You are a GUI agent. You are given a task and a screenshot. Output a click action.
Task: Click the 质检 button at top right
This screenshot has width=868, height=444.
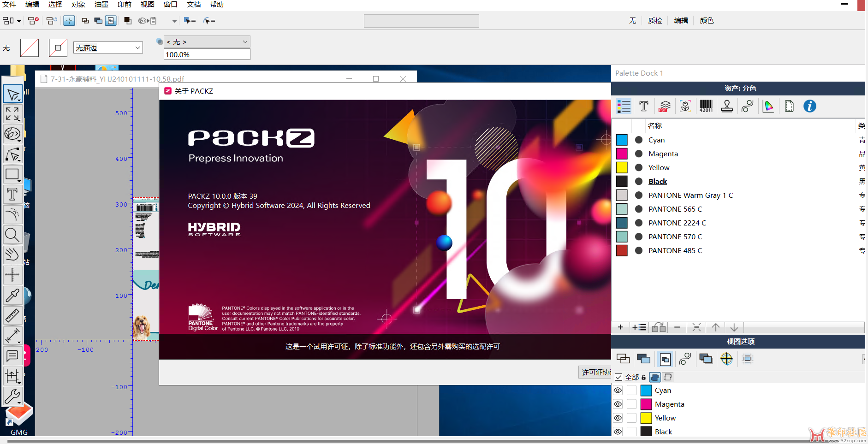click(x=655, y=21)
